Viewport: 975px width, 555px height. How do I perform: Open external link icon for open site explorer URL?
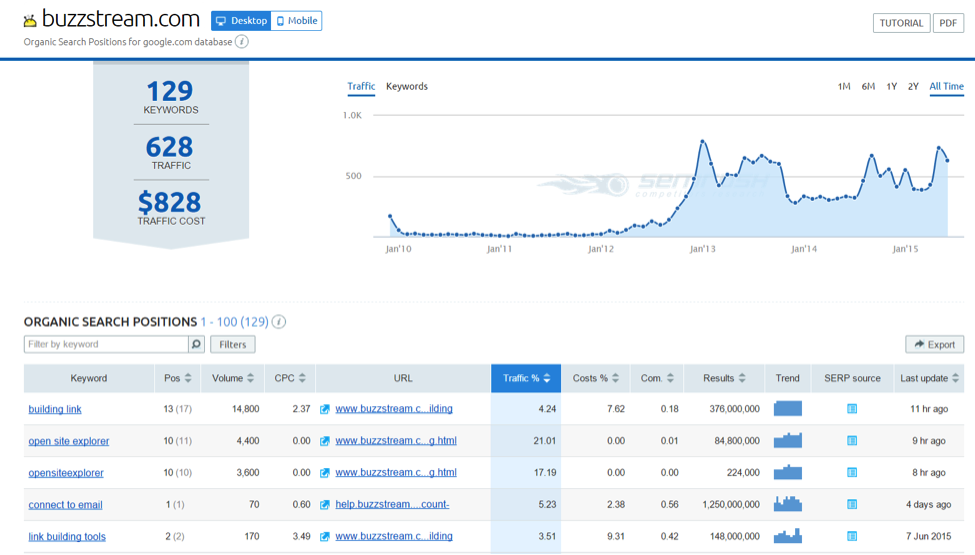pos(325,441)
